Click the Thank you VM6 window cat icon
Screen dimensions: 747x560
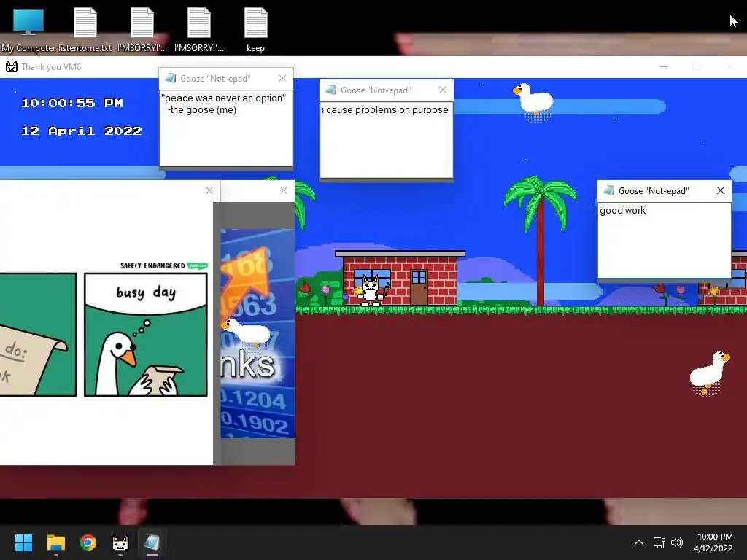[12, 66]
